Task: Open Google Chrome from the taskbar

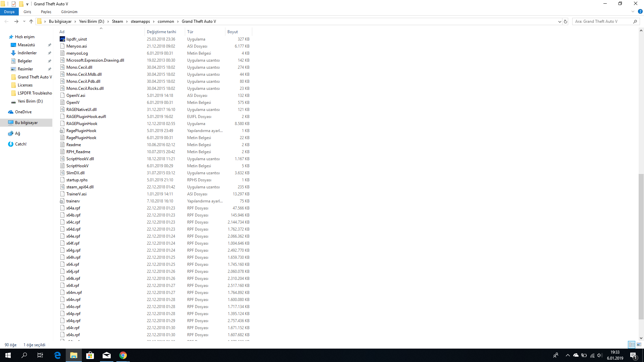Action: pos(123,355)
